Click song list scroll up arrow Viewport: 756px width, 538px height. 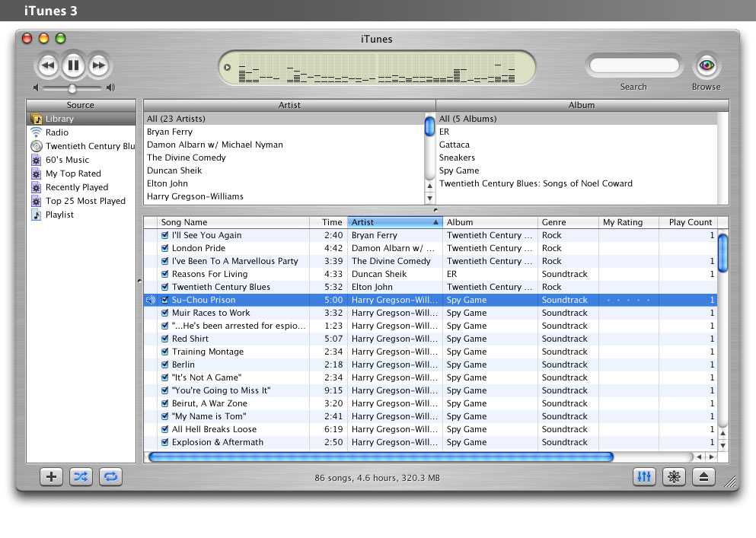pyautogui.click(x=723, y=433)
